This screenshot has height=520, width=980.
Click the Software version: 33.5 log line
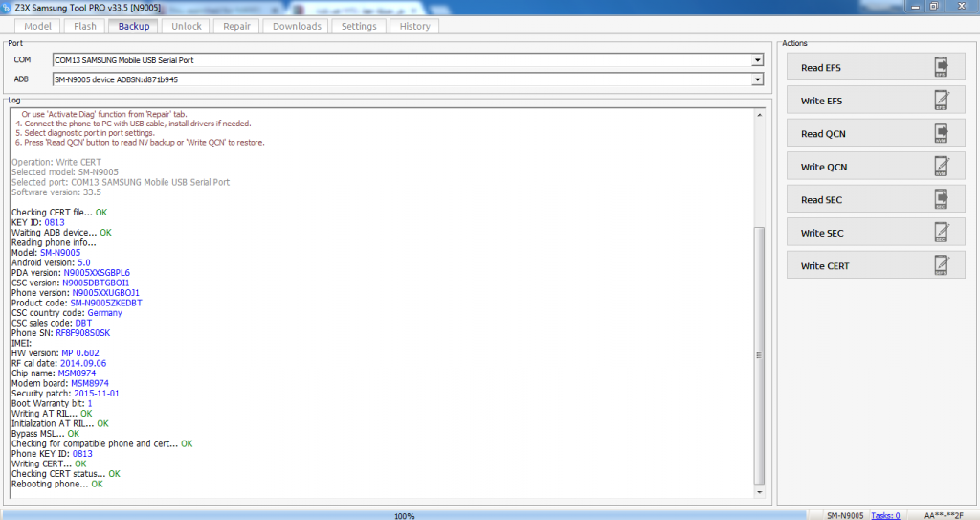[x=56, y=192]
